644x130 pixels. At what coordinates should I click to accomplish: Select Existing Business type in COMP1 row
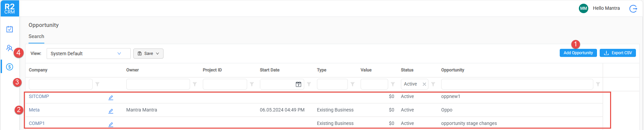[335, 123]
